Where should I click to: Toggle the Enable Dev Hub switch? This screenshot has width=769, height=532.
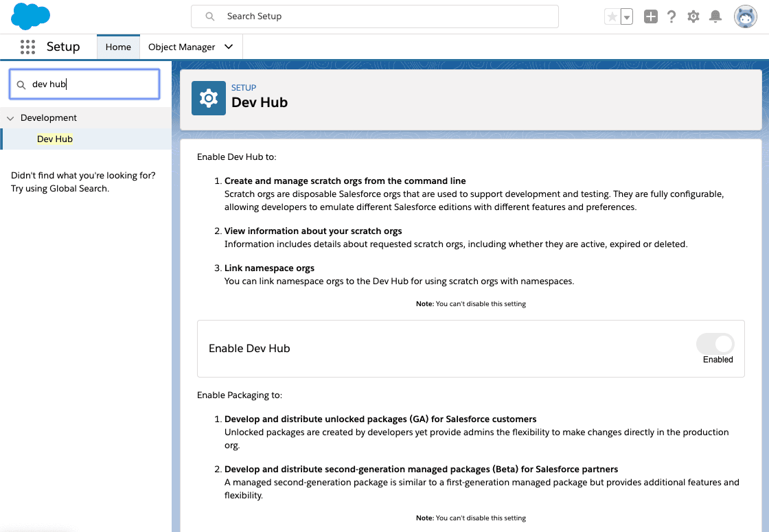click(x=715, y=344)
